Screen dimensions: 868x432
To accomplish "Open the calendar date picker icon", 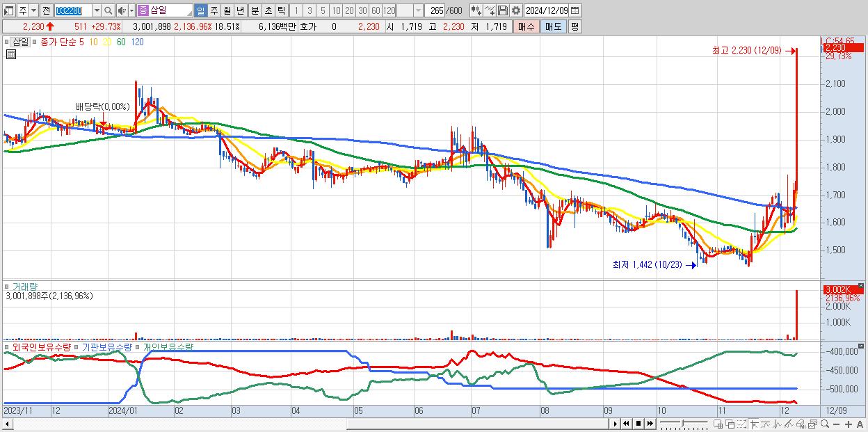I will 574,10.
